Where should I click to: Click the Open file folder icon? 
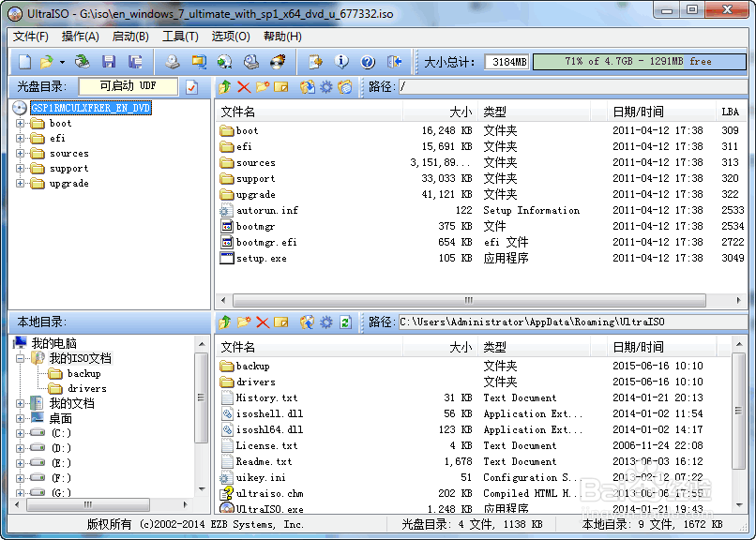click(46, 62)
